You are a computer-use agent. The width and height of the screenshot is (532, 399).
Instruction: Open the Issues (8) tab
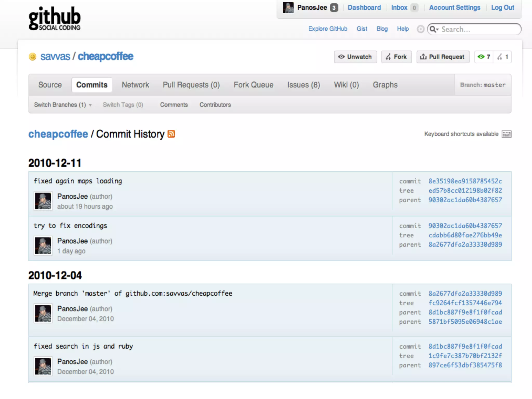(303, 85)
